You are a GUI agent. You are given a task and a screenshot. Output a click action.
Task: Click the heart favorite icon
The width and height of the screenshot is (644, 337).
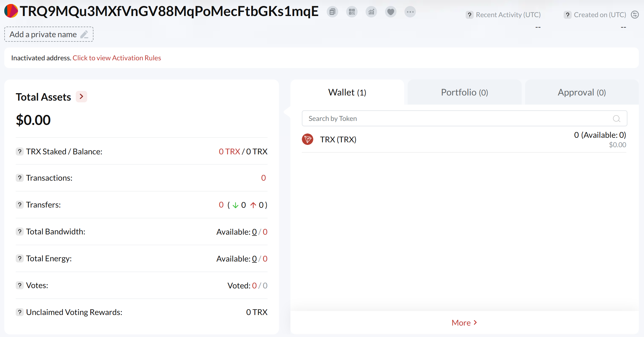390,12
